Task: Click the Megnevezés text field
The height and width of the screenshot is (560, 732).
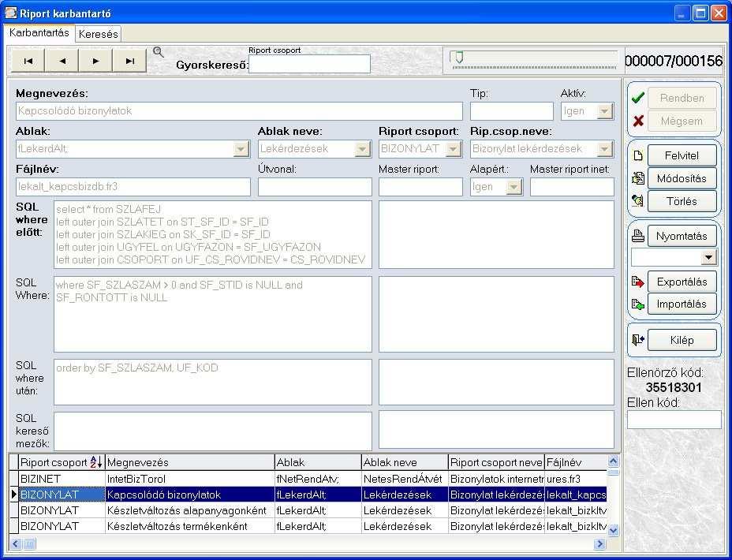Action: point(239,111)
